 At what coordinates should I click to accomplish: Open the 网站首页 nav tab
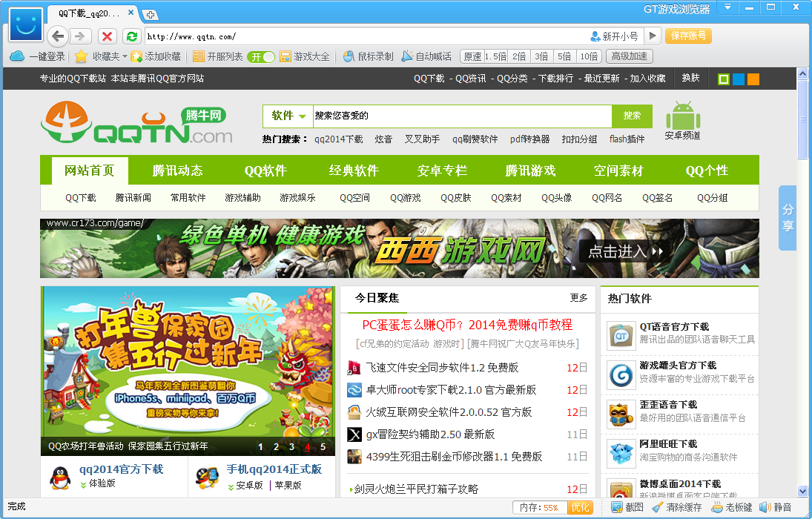point(90,171)
